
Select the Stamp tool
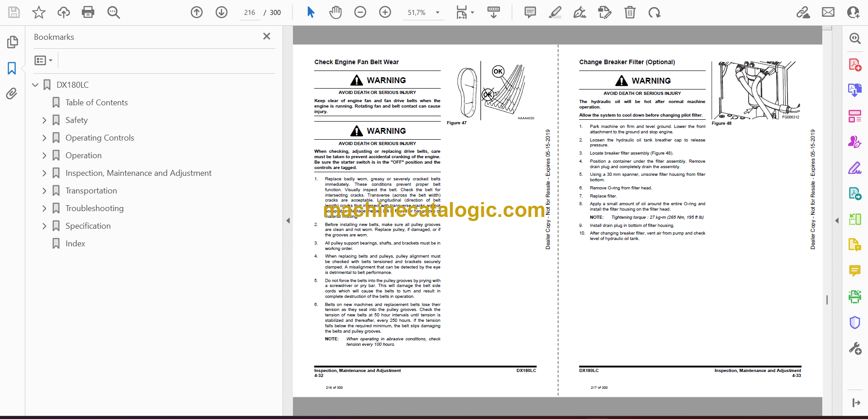point(604,12)
